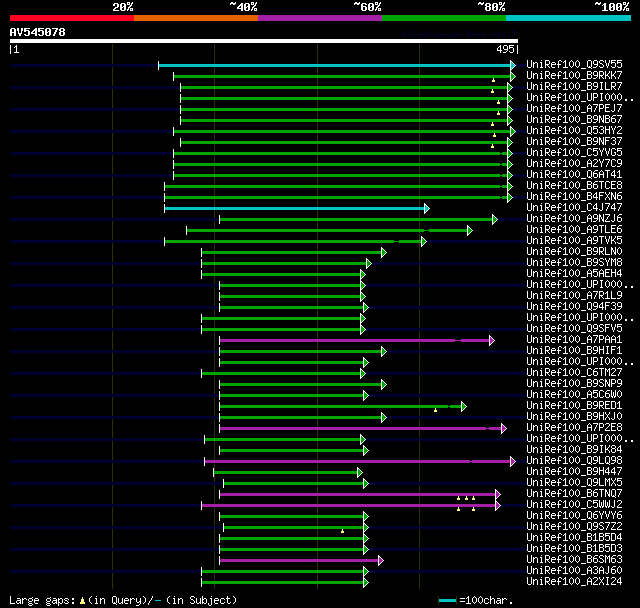640x608 pixels.
Task: Select UniRef100_B9IK84 label
Action: 574,450
